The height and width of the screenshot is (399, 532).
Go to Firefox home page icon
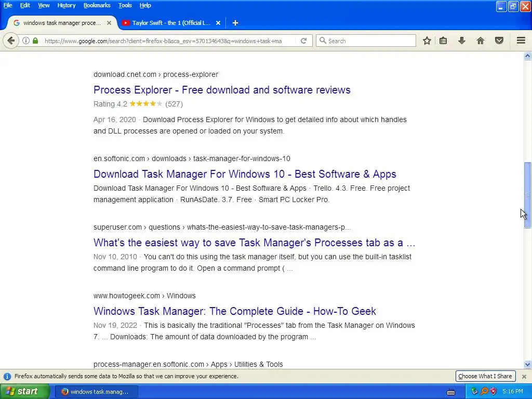tap(481, 41)
